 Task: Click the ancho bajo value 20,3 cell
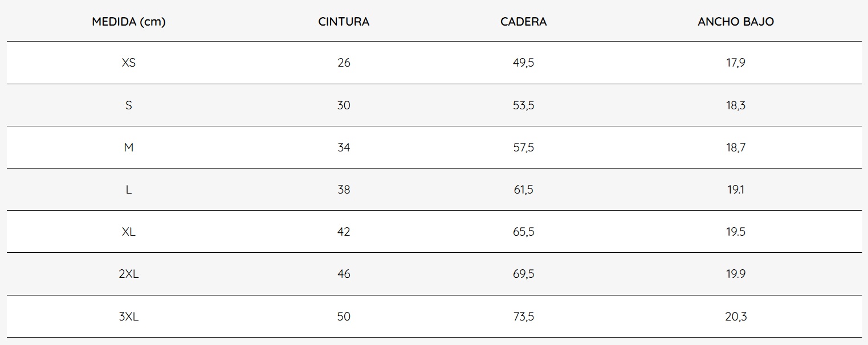coord(735,317)
